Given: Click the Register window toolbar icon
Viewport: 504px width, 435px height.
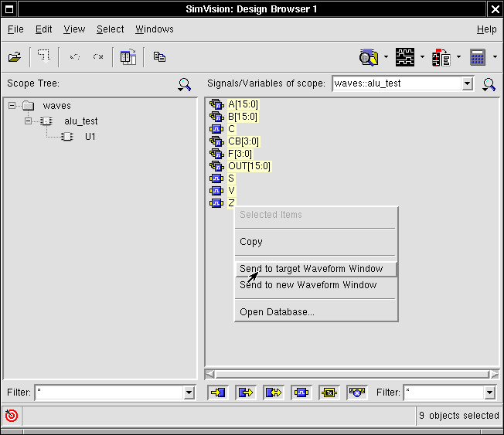Looking at the screenshot, I should pos(441,57).
